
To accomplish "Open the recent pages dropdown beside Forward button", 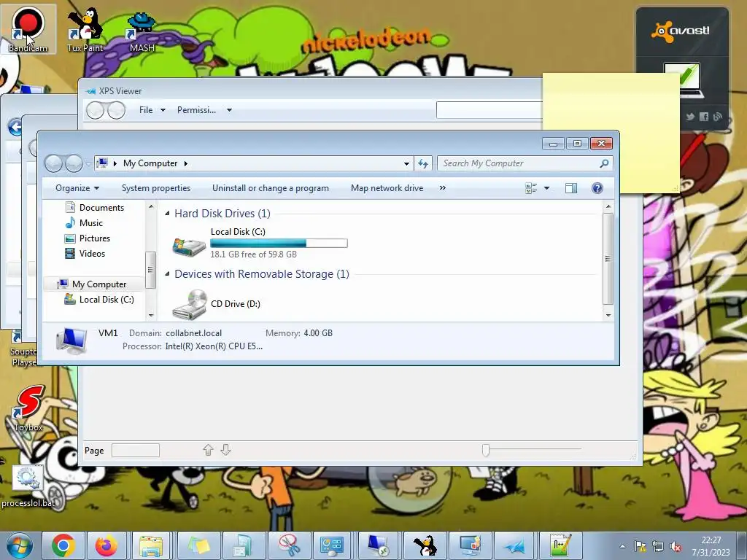I will pos(88,164).
